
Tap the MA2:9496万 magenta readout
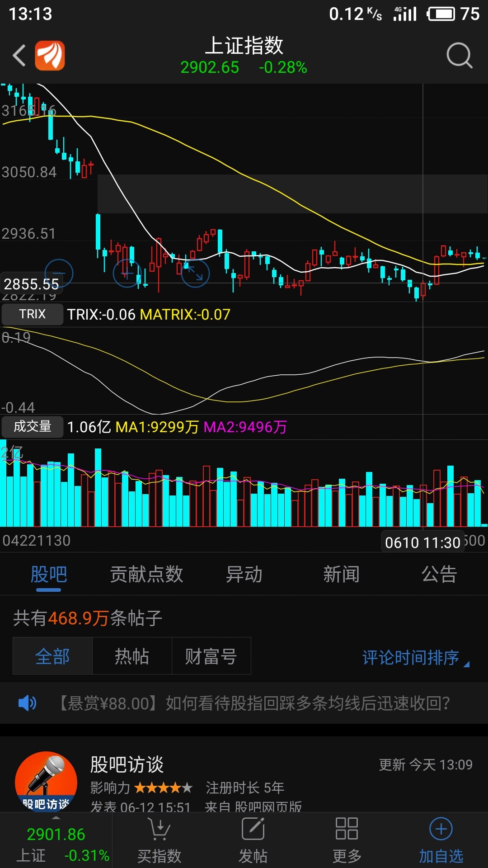point(245,427)
